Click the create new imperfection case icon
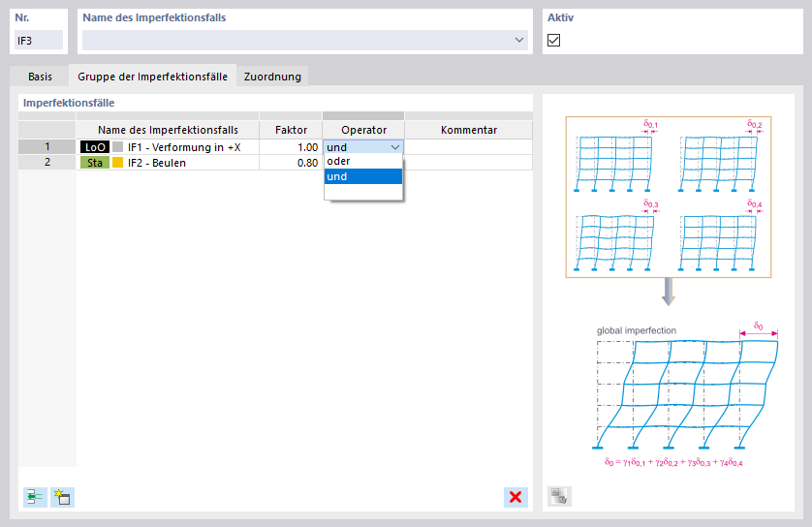Viewport: 812px width, 527px height. [63, 497]
